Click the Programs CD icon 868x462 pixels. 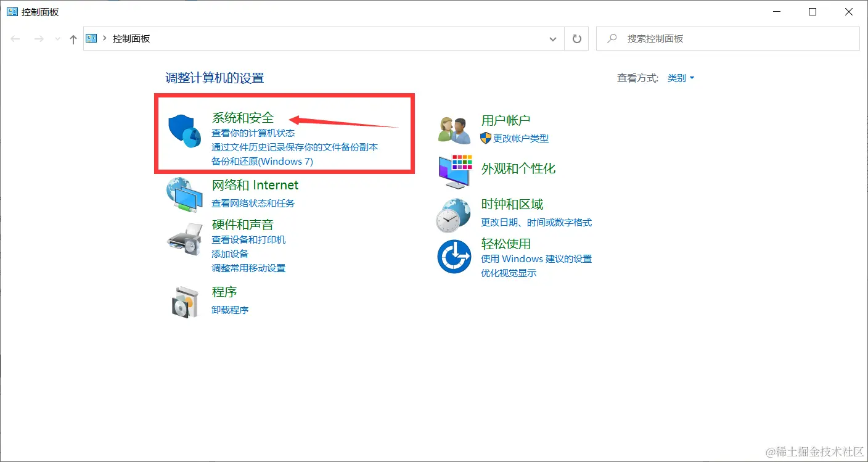click(186, 300)
